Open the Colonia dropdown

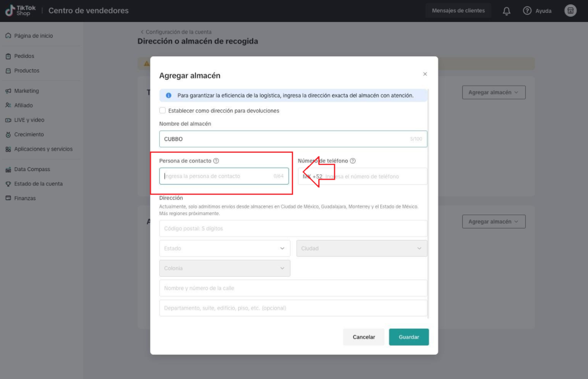click(224, 268)
